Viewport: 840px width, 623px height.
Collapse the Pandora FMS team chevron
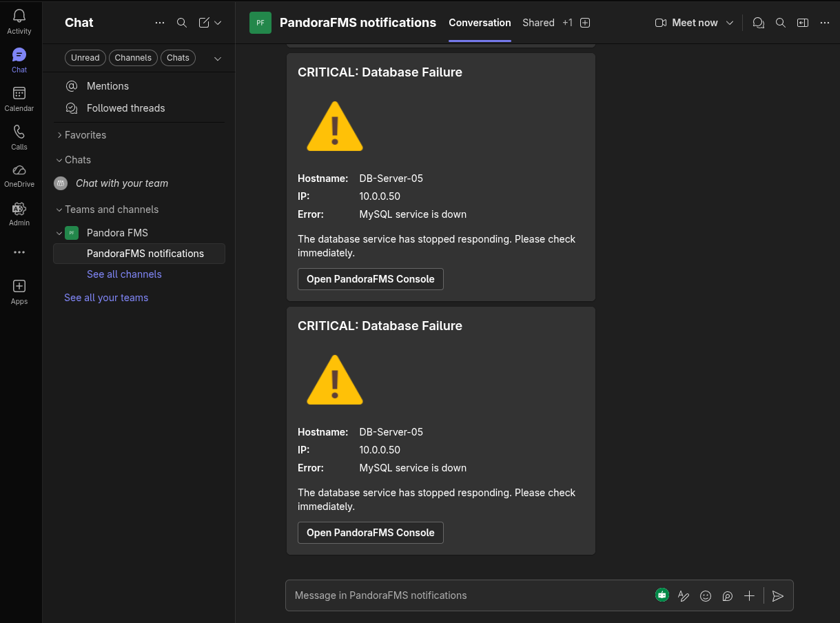click(59, 233)
